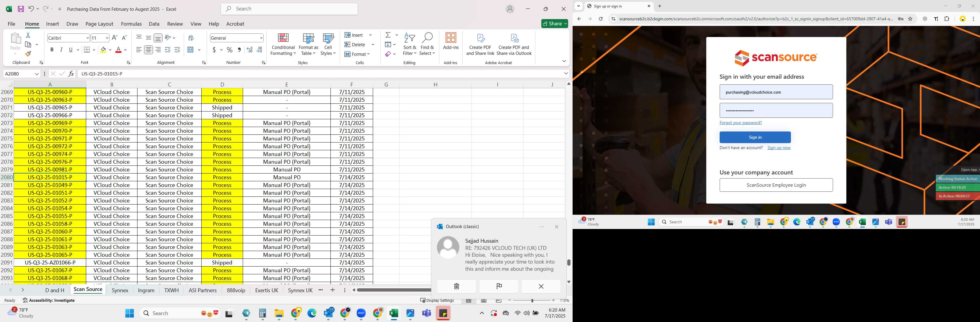
Task: Apply Comma Style format
Action: 239,50
